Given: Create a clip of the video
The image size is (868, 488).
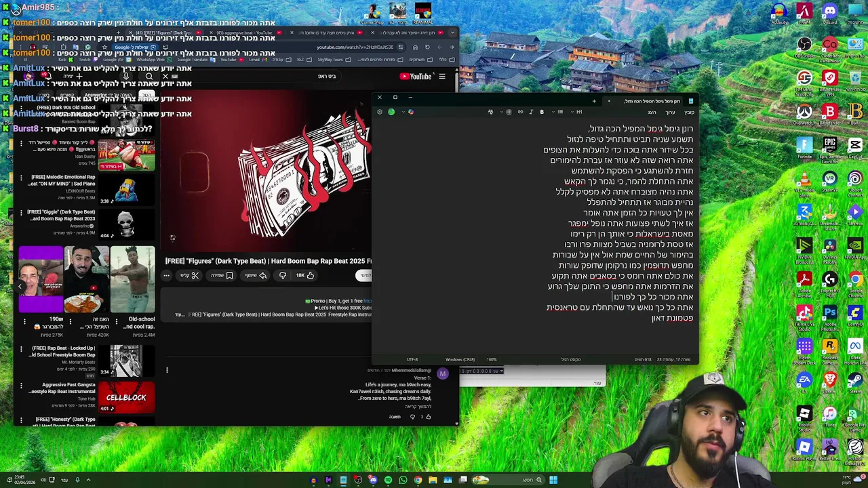Looking at the screenshot, I should 189,275.
